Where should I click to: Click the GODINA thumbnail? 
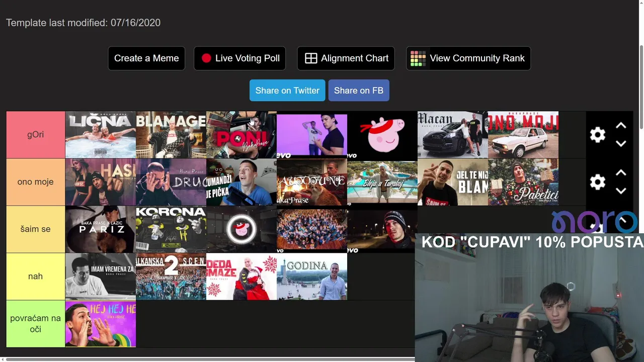pos(312,277)
